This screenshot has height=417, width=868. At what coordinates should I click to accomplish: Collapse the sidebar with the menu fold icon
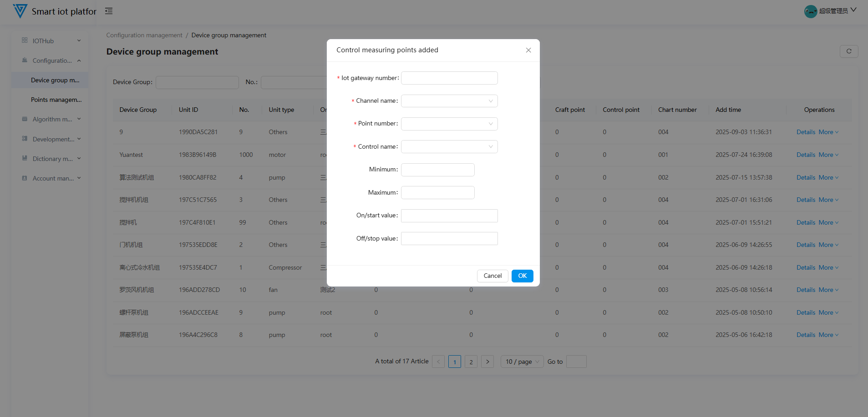pos(109,11)
